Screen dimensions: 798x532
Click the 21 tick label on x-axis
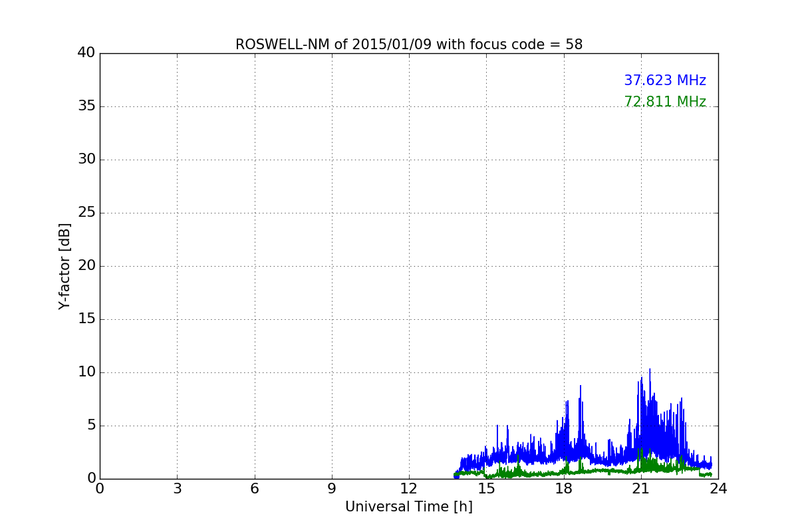(x=640, y=489)
